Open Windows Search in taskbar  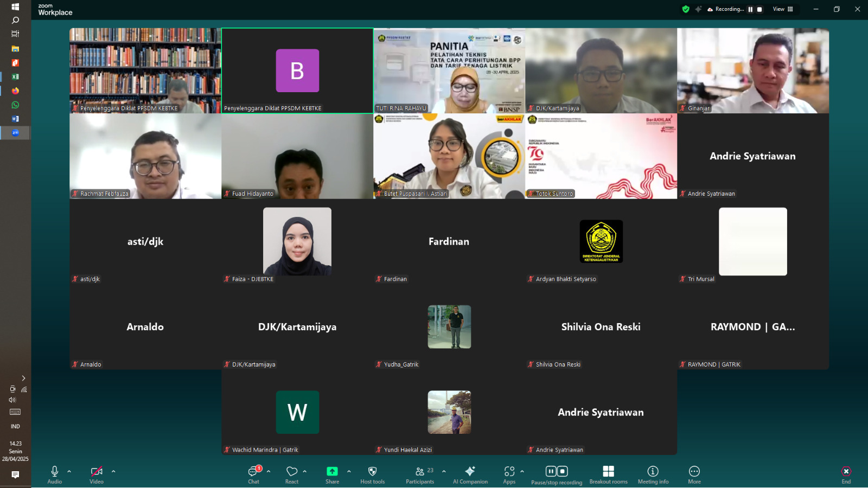pyautogui.click(x=15, y=20)
